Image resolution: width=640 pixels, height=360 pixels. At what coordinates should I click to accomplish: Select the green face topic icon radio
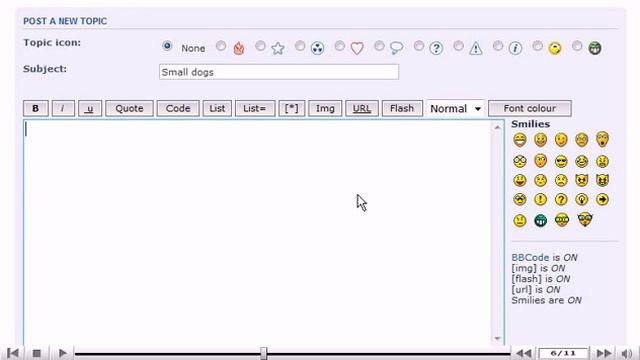click(x=577, y=46)
